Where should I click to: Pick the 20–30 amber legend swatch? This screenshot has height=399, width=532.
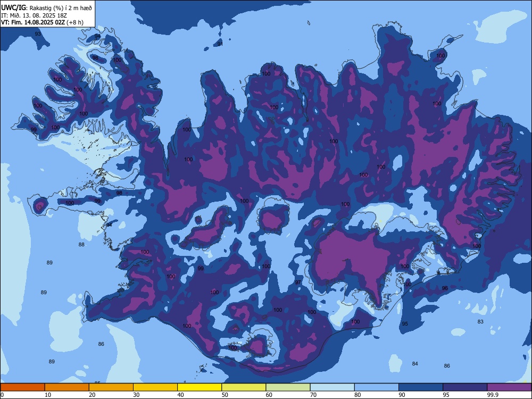111,387
